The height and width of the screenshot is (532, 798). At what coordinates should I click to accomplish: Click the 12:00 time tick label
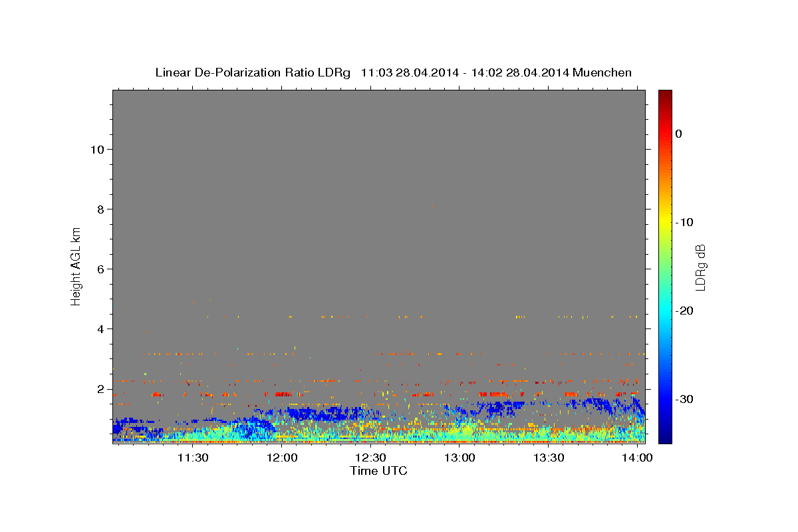[282, 458]
